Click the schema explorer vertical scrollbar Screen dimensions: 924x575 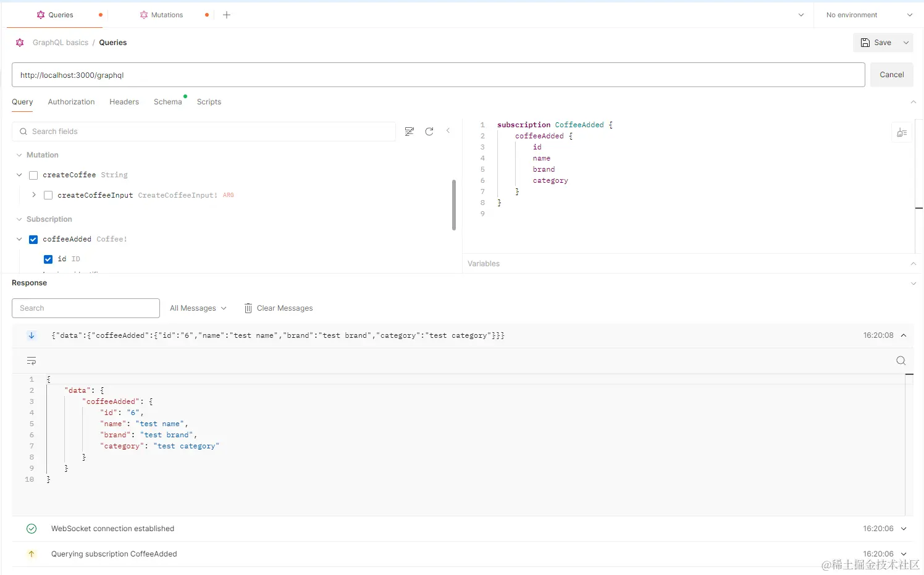(454, 205)
